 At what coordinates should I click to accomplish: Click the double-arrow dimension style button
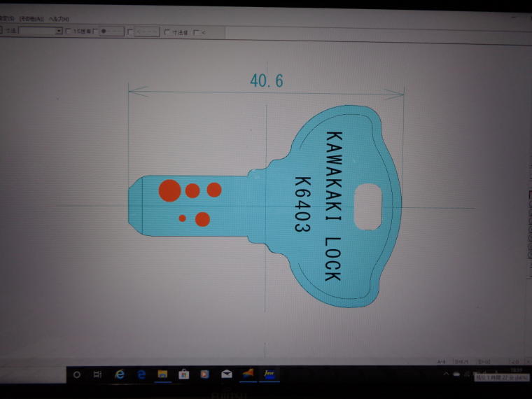[x=147, y=32]
